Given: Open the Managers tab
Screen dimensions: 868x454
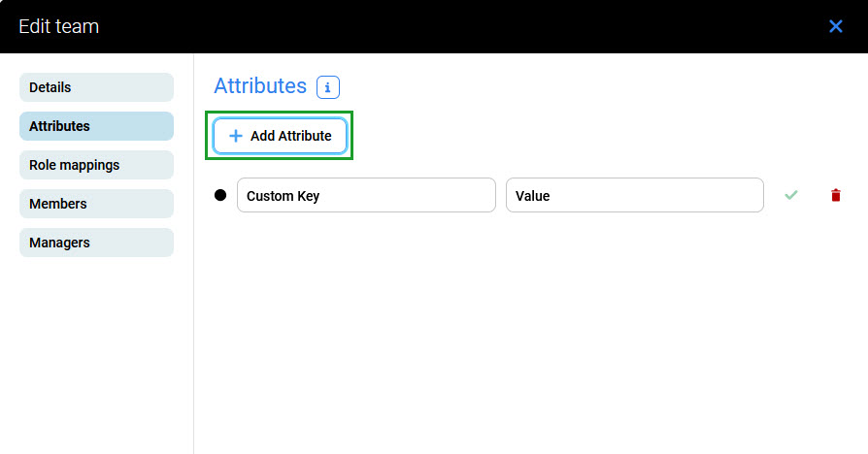Looking at the screenshot, I should coord(96,243).
